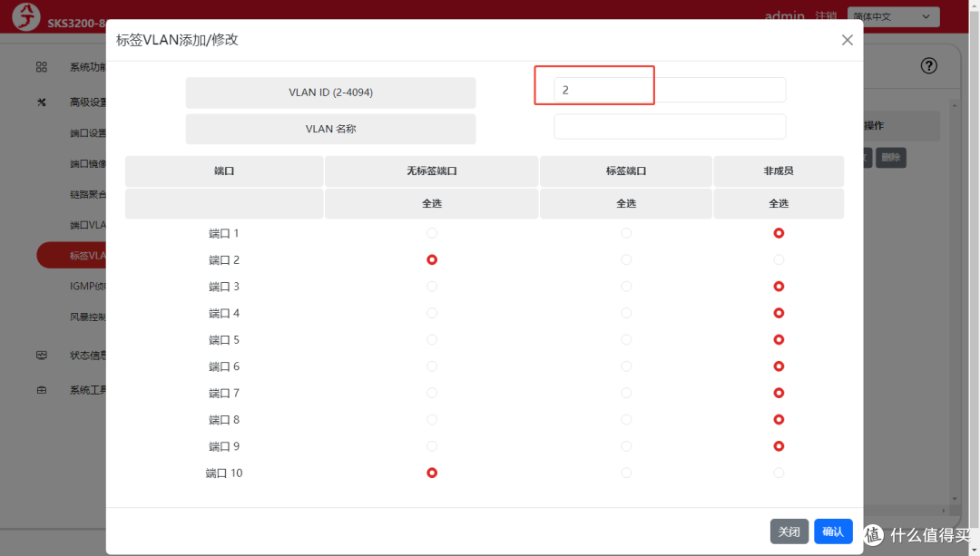Image resolution: width=980 pixels, height=556 pixels.
Task: Click the 端口 column header
Action: (224, 171)
